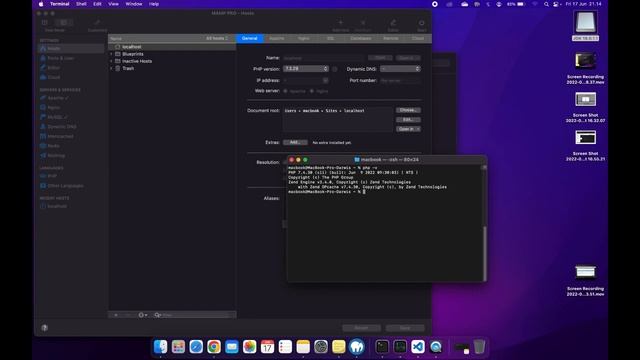
Task: Open the Window menu
Action: coord(134,4)
